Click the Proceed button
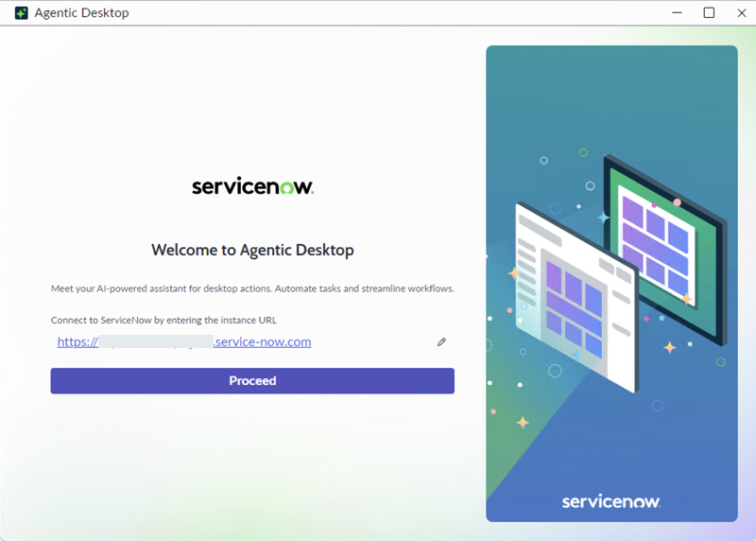 pyautogui.click(x=252, y=381)
